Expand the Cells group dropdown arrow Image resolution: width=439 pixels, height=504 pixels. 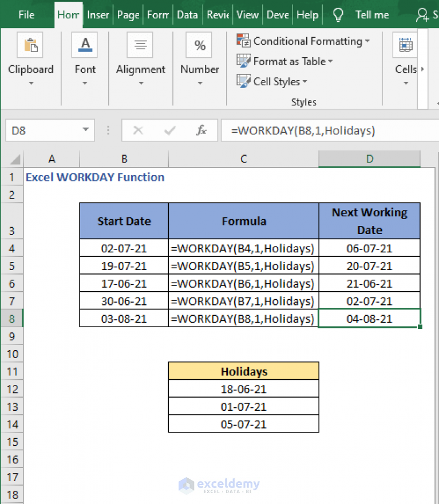coord(406,84)
